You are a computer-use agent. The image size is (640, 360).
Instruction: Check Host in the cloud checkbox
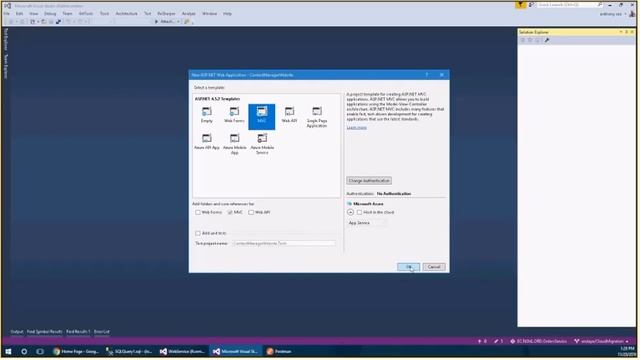pyautogui.click(x=360, y=212)
